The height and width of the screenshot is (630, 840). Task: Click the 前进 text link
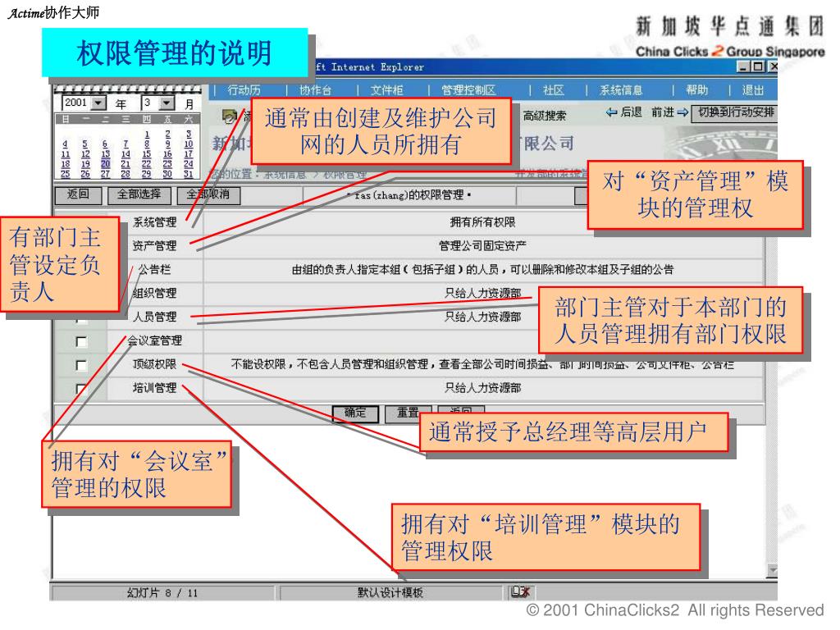pos(663,112)
